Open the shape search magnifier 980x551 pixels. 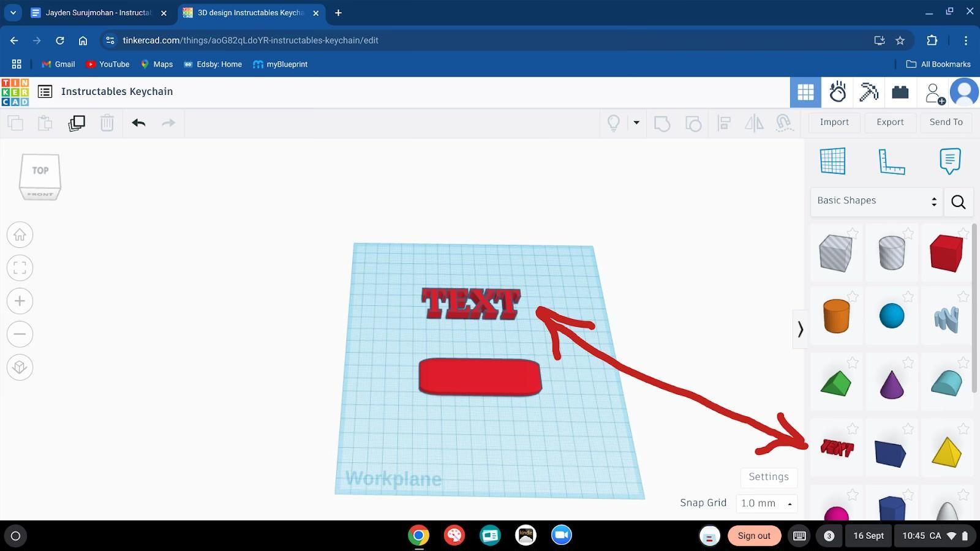point(957,201)
